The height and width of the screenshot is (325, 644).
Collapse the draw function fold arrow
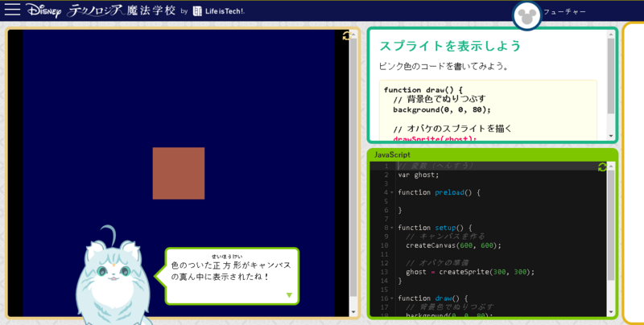click(392, 298)
